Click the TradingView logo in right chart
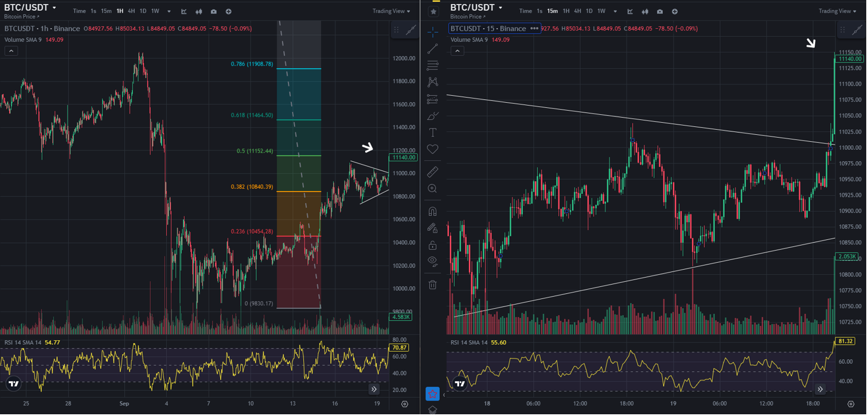Screen dimensions: 868x416 coord(460,384)
